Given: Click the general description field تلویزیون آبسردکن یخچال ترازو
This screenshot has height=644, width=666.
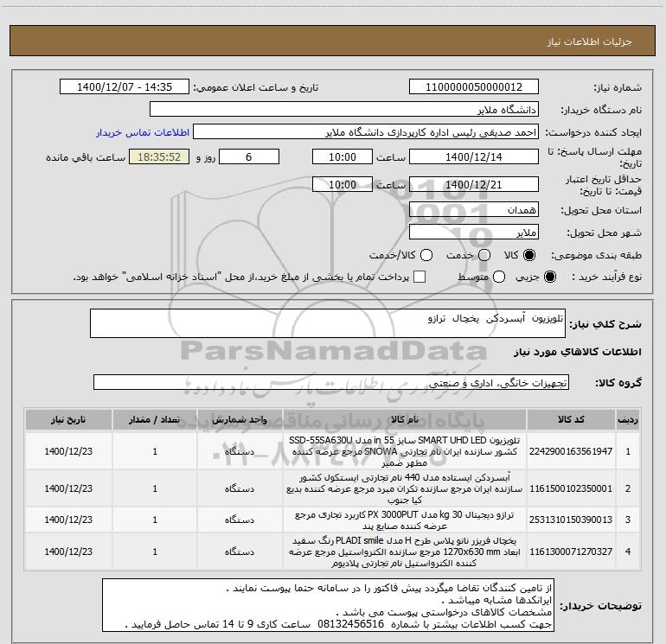Looking at the screenshot, I should pos(328,323).
